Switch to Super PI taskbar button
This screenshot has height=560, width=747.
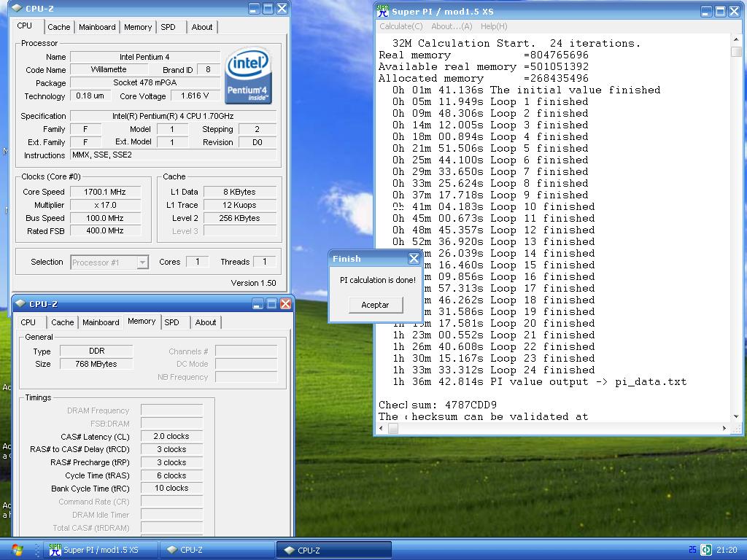(101, 550)
